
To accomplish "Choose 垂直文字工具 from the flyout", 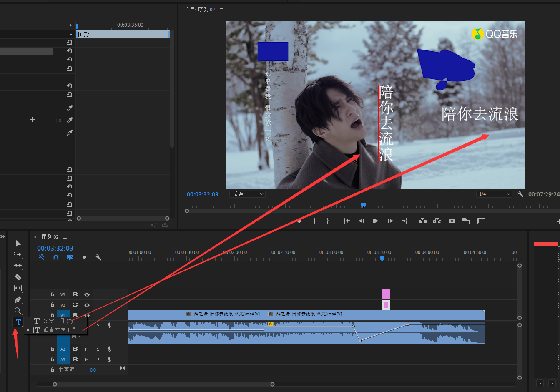I will click(x=55, y=330).
